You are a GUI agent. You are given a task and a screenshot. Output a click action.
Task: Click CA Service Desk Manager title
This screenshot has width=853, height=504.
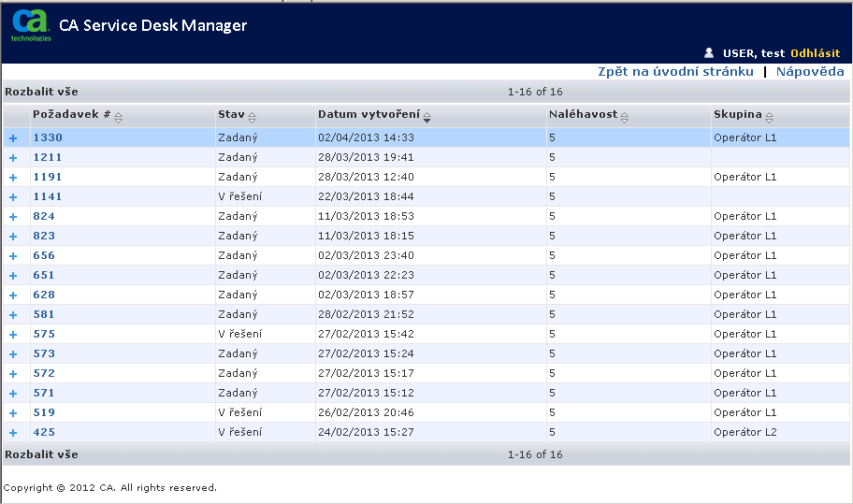click(152, 25)
